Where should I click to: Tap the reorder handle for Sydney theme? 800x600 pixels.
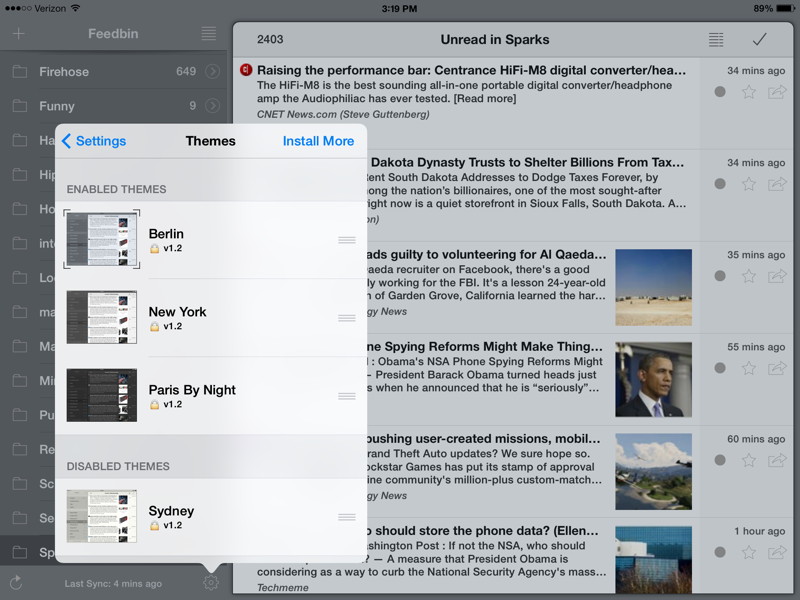347,517
